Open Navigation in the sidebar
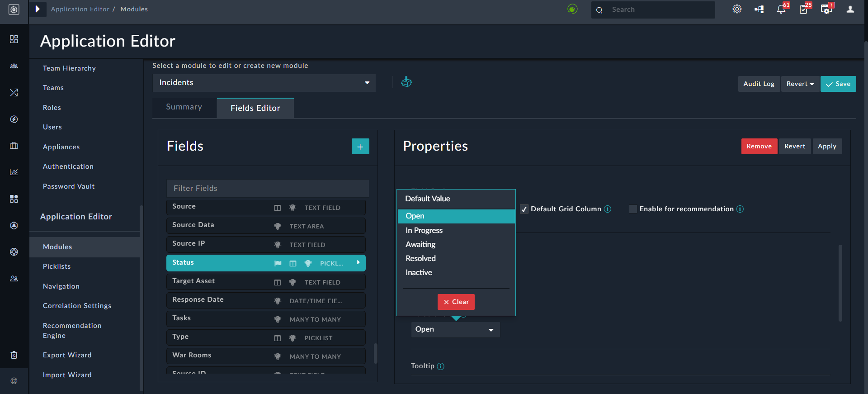 pos(61,286)
